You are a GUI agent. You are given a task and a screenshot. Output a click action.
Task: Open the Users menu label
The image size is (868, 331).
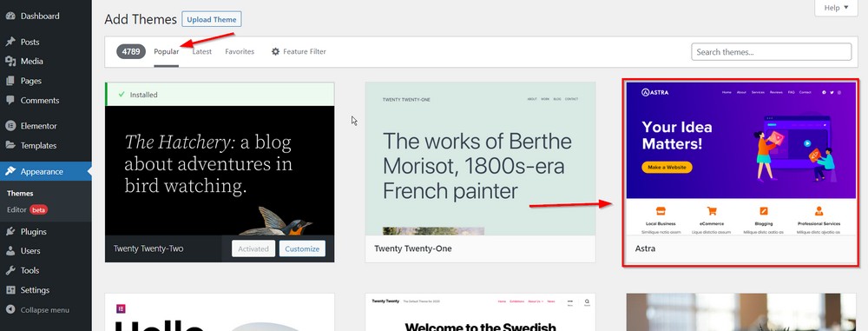[x=30, y=251]
